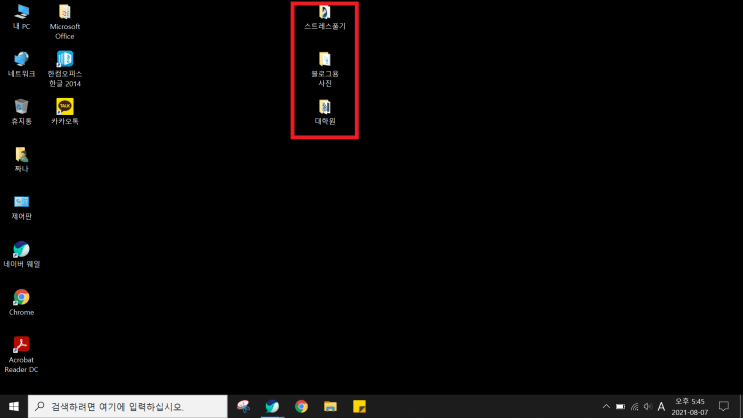Select the 휴지통 recycle bin icon
Screen dimensions: 743x418
(x=21, y=112)
